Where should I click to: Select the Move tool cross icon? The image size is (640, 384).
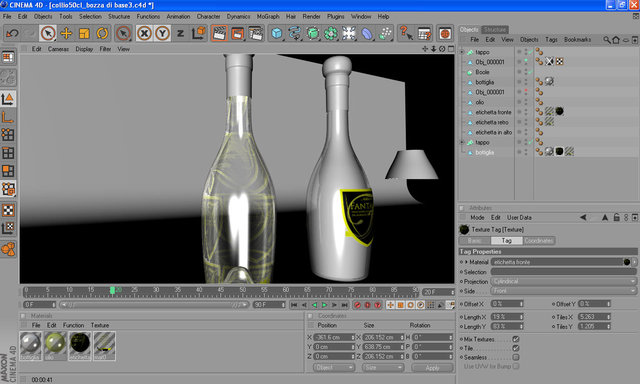pos(66,33)
